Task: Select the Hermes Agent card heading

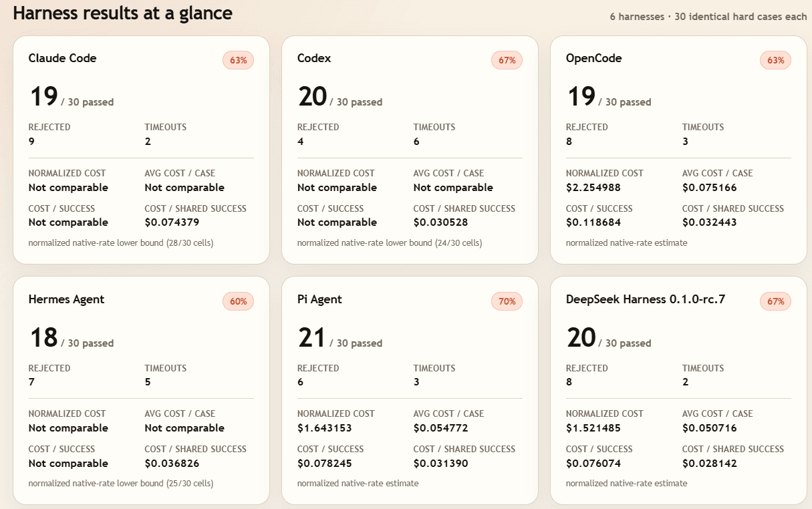Action: [66, 299]
